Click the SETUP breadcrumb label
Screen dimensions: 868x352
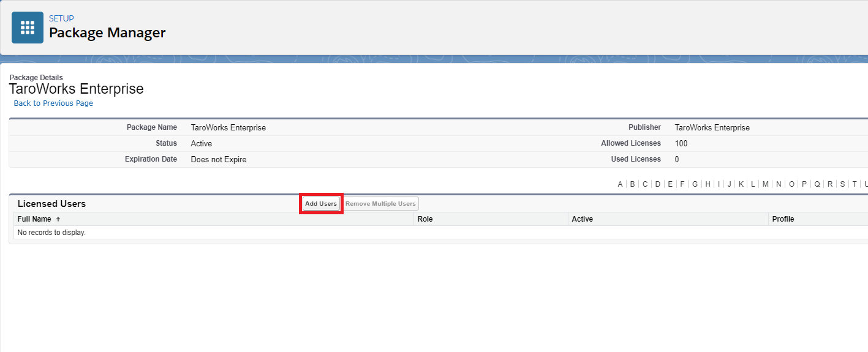[61, 19]
